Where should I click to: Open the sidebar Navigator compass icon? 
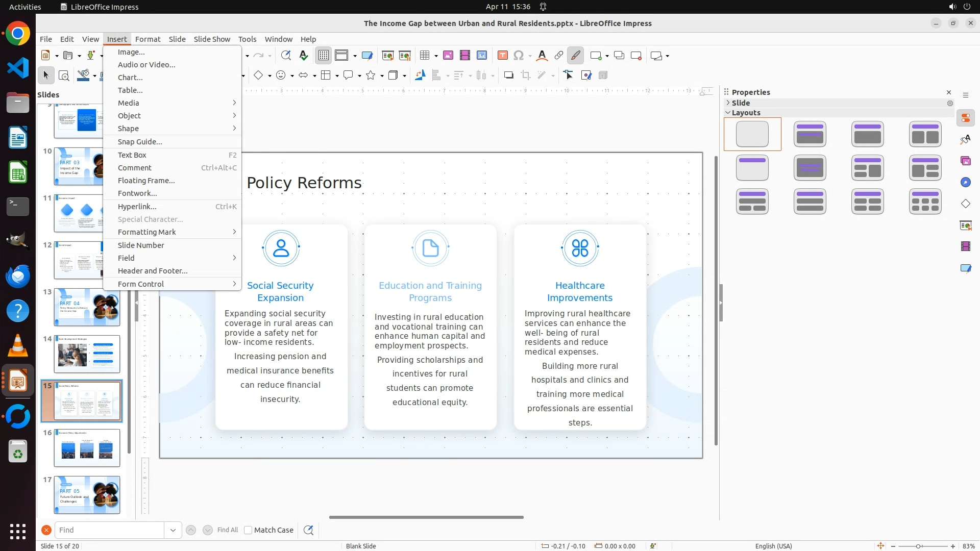pos(965,183)
